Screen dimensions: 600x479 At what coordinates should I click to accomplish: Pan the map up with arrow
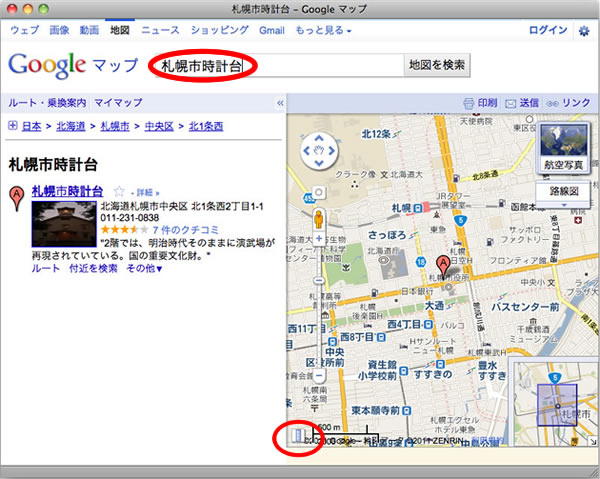(x=319, y=138)
